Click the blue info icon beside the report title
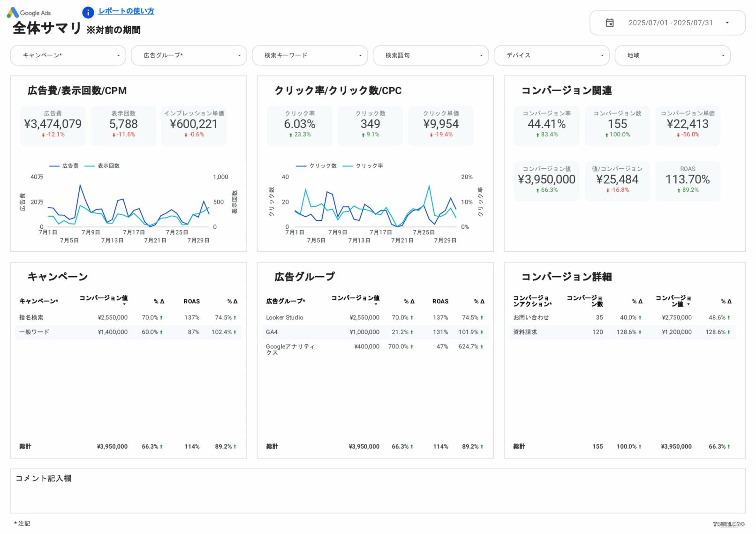The height and width of the screenshot is (534, 756). 87,12
